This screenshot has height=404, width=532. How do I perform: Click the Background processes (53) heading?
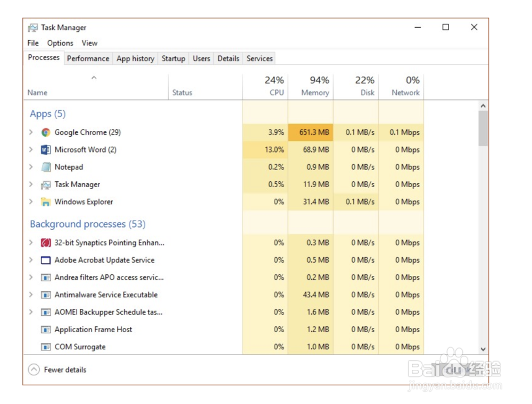coord(88,224)
